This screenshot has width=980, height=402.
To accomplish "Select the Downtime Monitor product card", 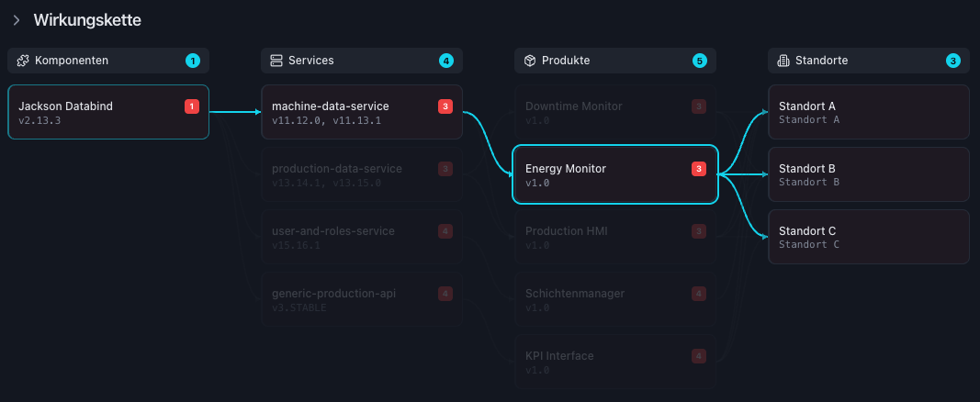I will 615,112.
